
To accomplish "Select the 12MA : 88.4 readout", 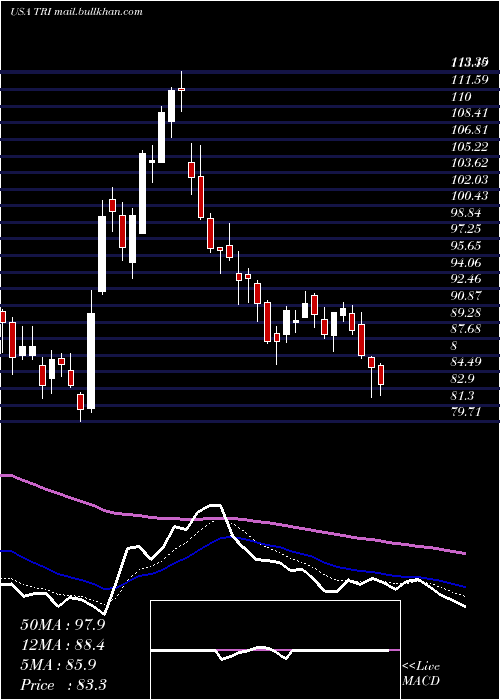I will [x=63, y=645].
